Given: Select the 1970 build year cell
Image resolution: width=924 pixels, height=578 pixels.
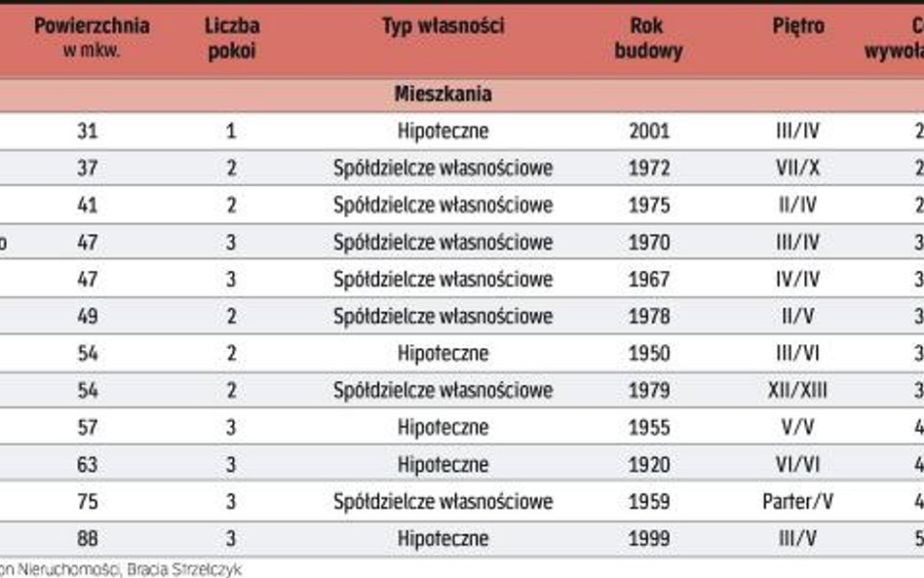Looking at the screenshot, I should click(649, 242).
